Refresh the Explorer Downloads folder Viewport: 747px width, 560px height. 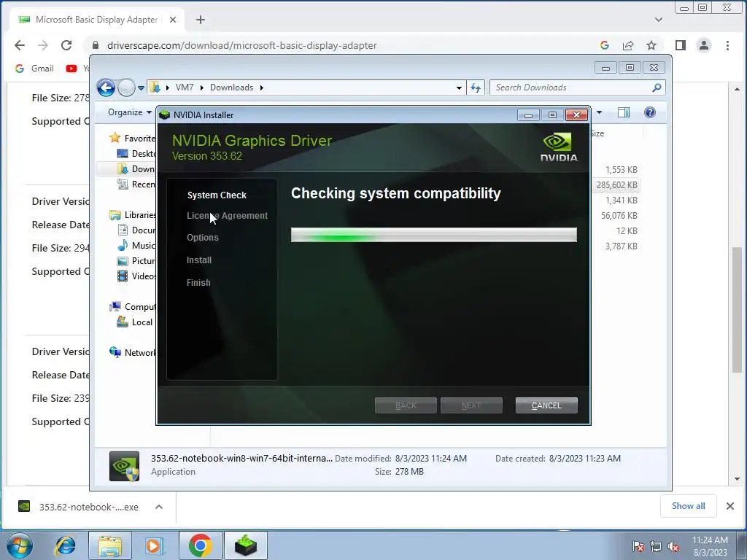pos(476,87)
